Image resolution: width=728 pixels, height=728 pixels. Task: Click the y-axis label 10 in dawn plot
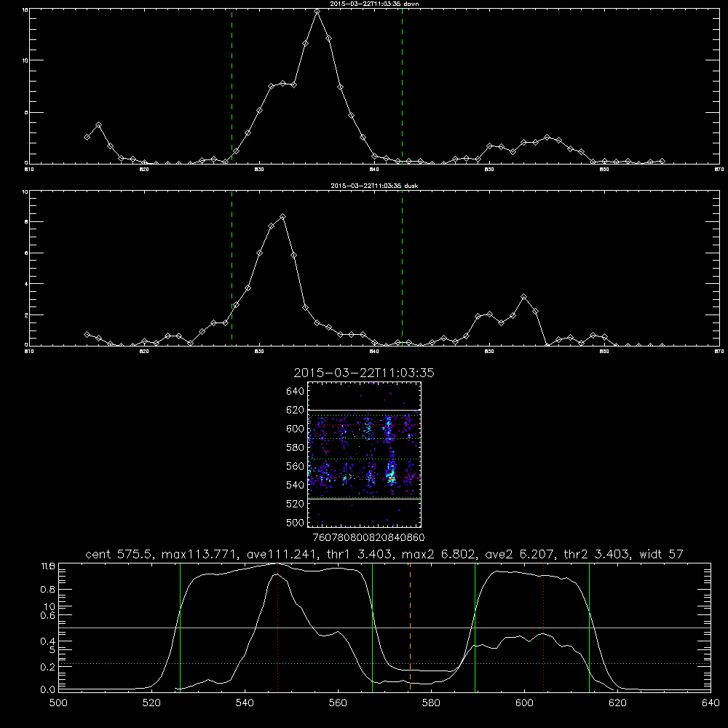pyautogui.click(x=25, y=60)
